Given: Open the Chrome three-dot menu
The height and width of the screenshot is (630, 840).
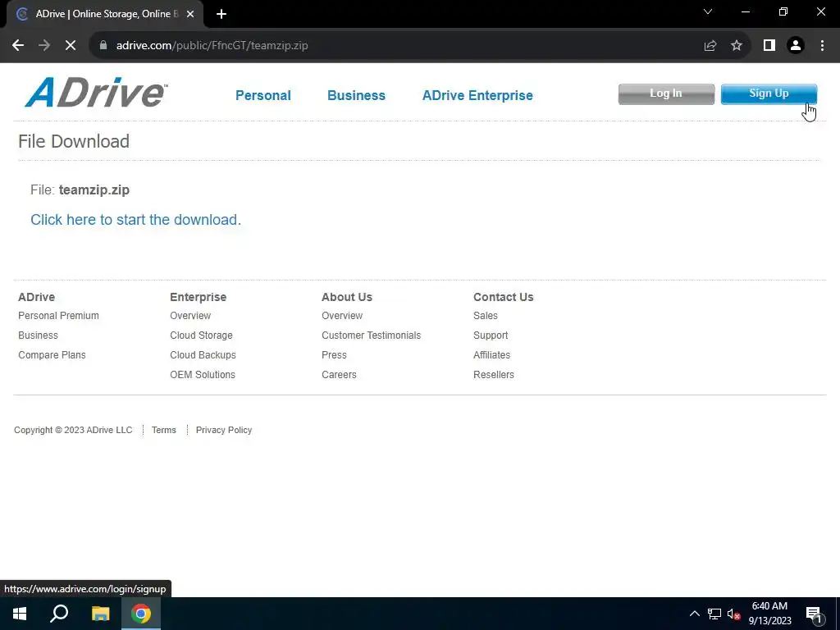Looking at the screenshot, I should click(x=822, y=46).
